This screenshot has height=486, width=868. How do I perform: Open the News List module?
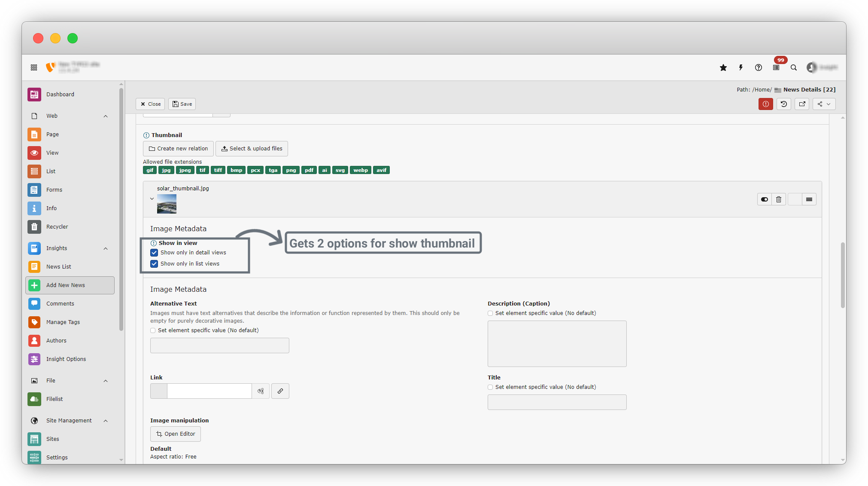[x=59, y=267]
